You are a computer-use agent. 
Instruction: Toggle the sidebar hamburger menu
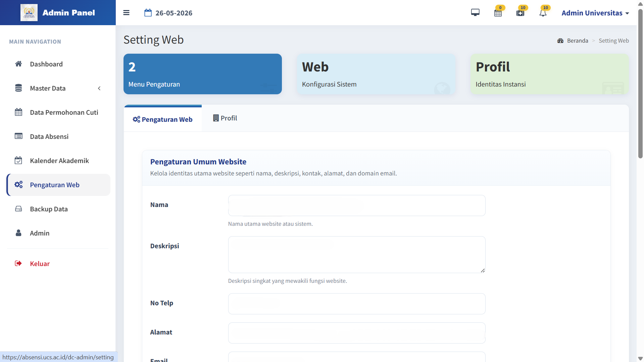126,13
